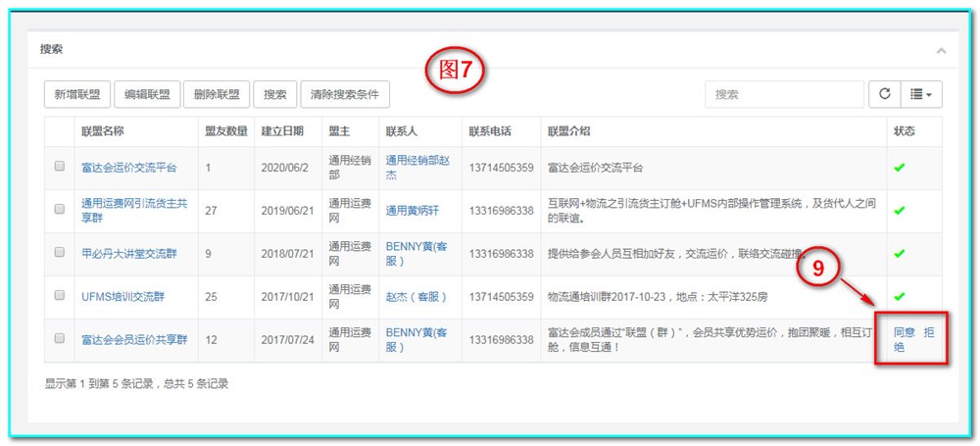Click the 编辑联盟 button
980x446 pixels.
tap(147, 94)
